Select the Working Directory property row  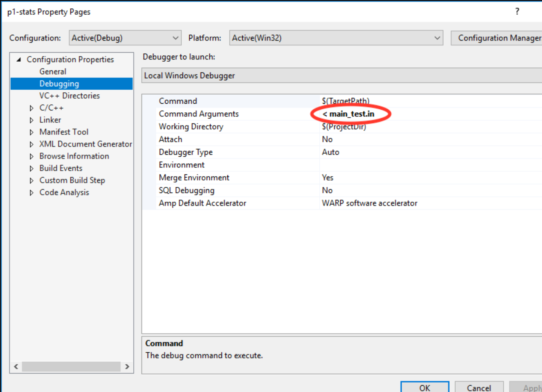(191, 127)
